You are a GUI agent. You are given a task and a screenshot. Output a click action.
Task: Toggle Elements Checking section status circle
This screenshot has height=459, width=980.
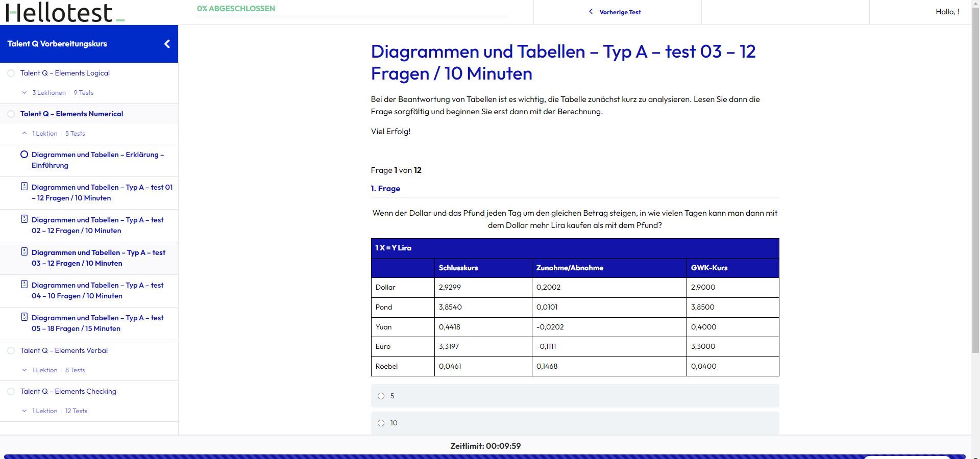11,392
